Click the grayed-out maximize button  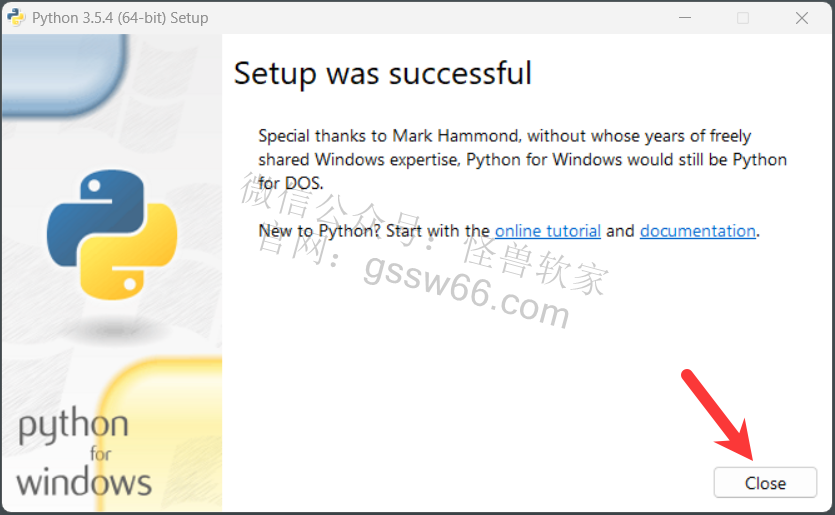coord(743,18)
